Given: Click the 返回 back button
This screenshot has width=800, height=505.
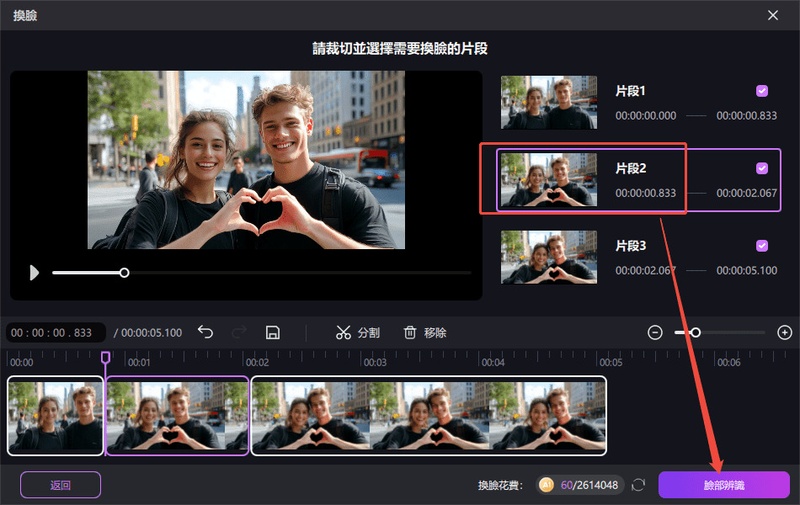Looking at the screenshot, I should coord(60,485).
